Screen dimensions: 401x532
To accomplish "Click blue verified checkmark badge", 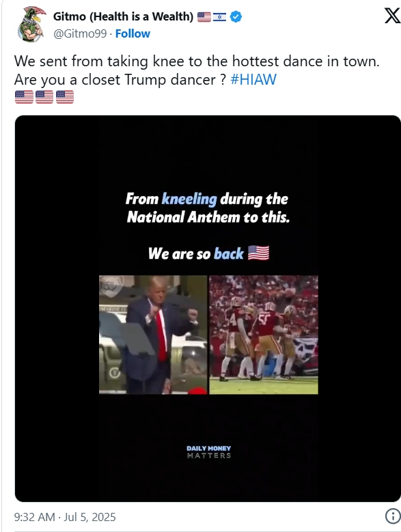I will coord(236,16).
